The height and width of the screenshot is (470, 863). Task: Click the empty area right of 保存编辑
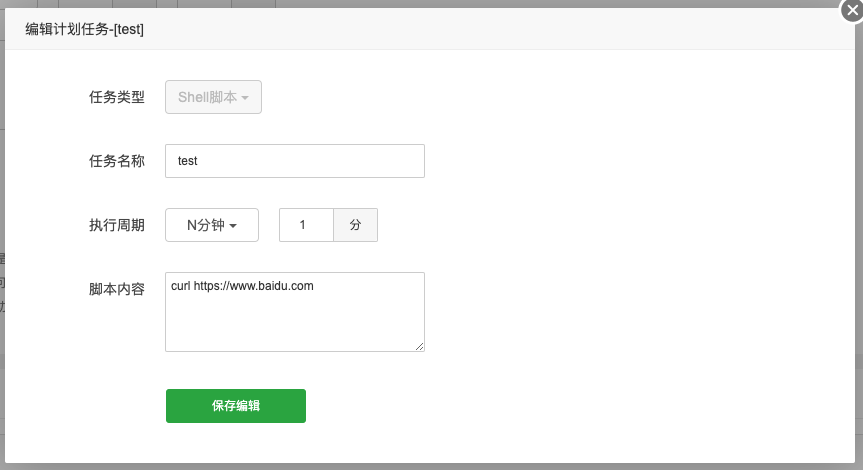[500, 405]
